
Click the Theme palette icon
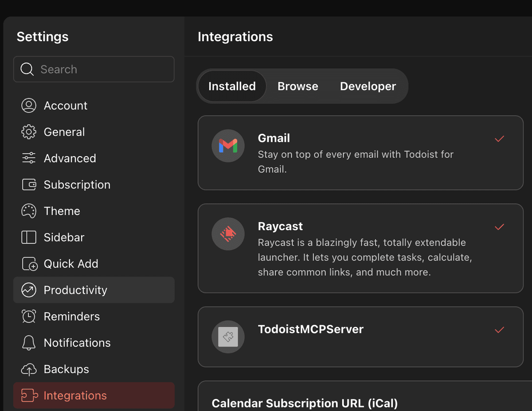pyautogui.click(x=29, y=211)
